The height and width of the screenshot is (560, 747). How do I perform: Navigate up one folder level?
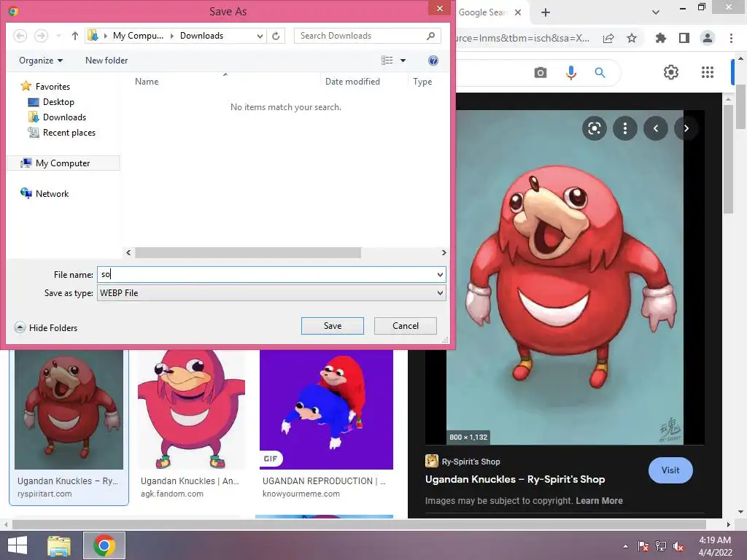(75, 36)
